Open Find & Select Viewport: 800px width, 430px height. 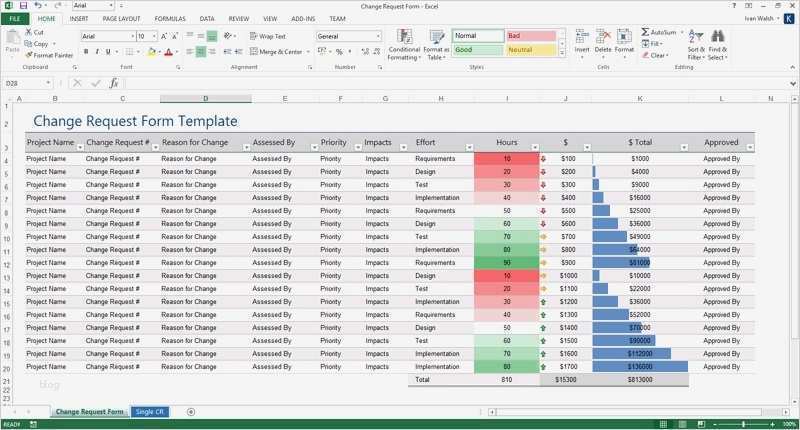[x=717, y=45]
